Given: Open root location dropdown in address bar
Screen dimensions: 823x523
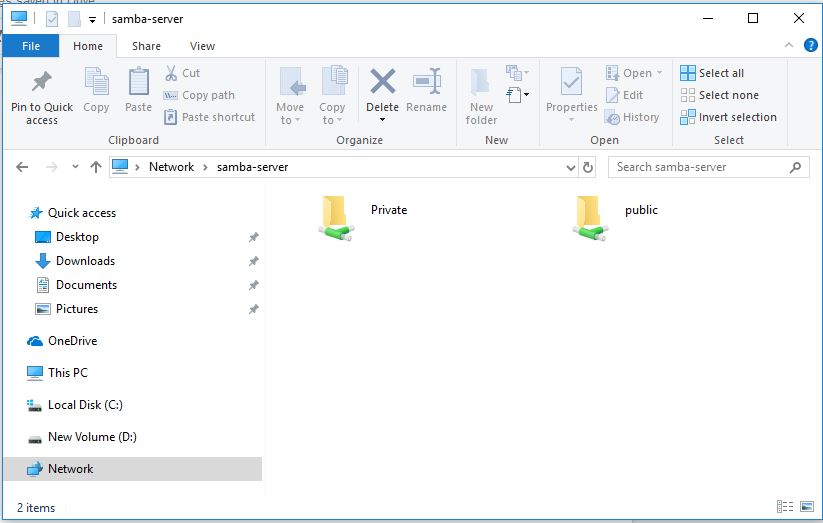Looking at the screenshot, I should (137, 167).
